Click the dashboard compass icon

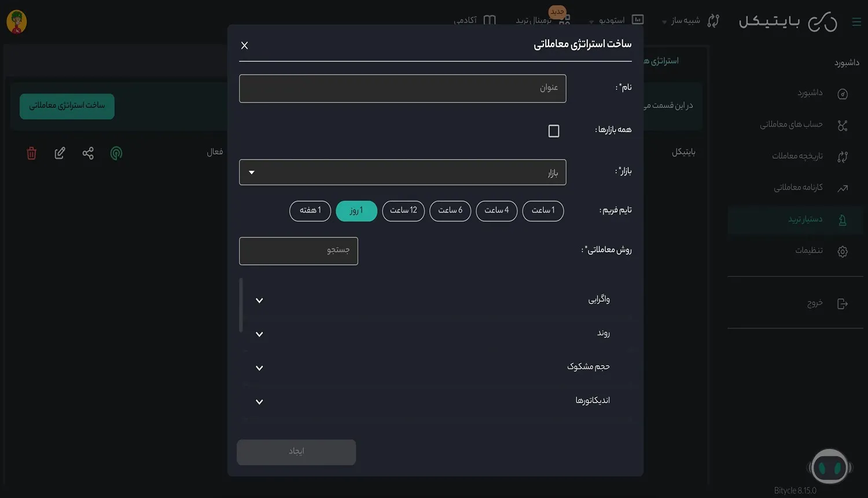click(x=843, y=94)
